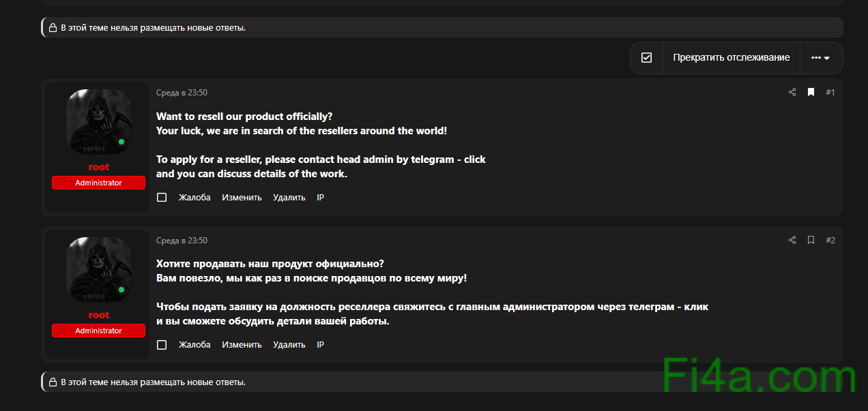This screenshot has height=411, width=868.
Task: Click Изменить under the English post
Action: click(x=242, y=198)
